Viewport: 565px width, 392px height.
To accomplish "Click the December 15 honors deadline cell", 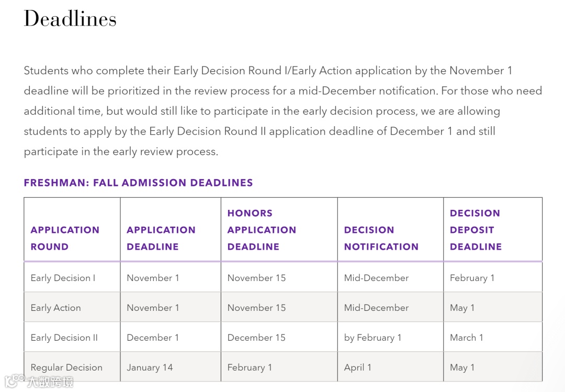I will click(256, 338).
